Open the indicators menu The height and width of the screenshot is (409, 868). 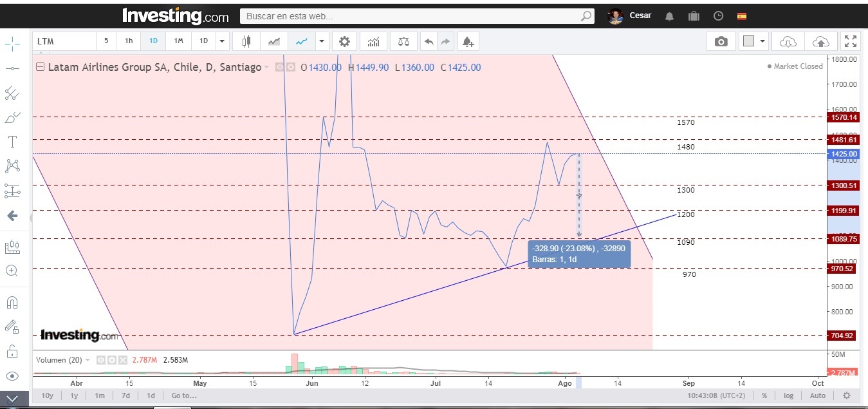click(373, 41)
